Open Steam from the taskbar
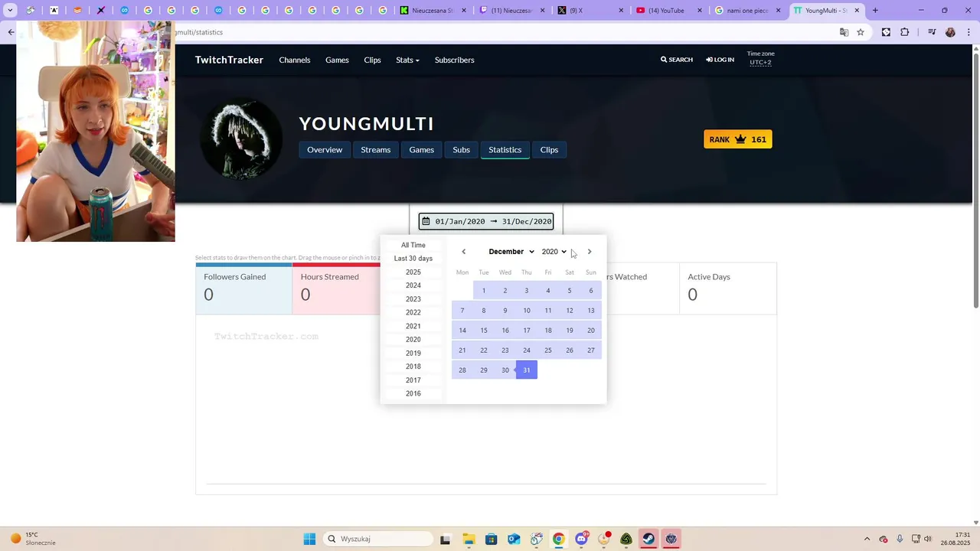The height and width of the screenshot is (551, 980). tap(648, 539)
